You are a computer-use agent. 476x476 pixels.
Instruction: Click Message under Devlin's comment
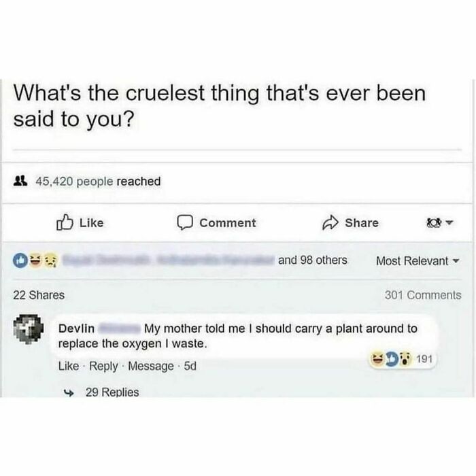click(x=150, y=366)
